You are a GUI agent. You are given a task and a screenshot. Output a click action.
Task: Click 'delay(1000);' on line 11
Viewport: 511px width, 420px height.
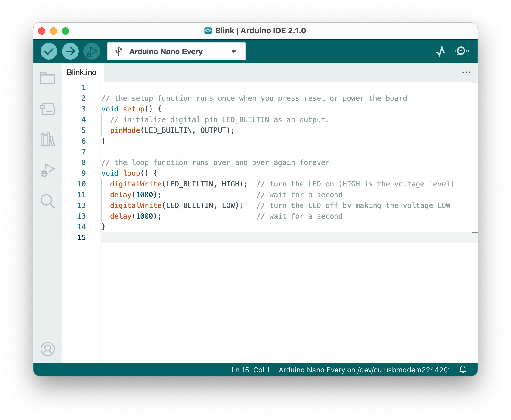pyautogui.click(x=136, y=195)
